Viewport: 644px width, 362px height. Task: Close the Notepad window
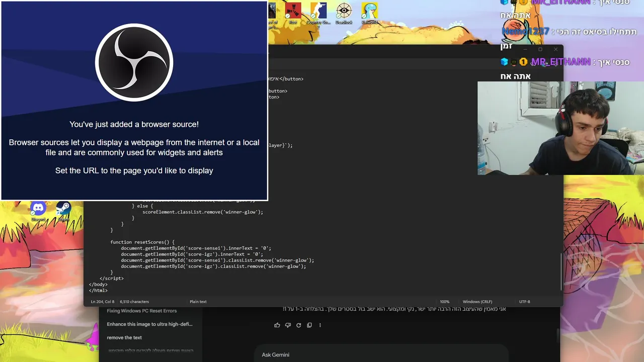[555, 49]
